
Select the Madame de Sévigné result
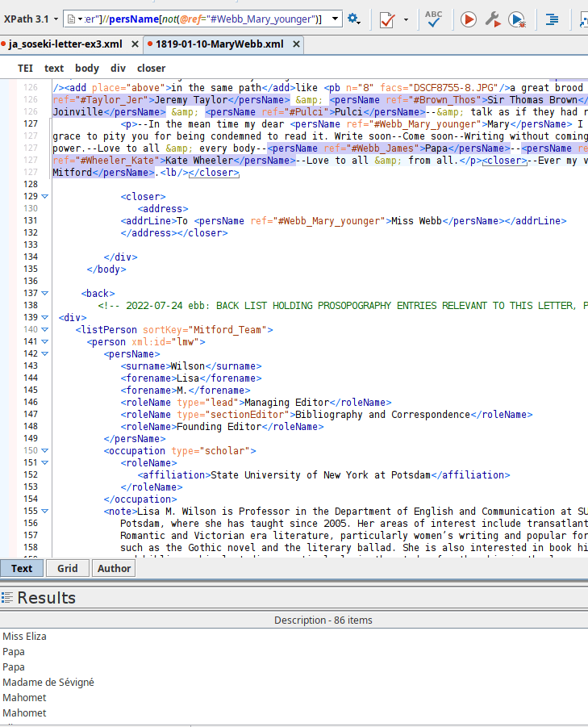coord(48,682)
